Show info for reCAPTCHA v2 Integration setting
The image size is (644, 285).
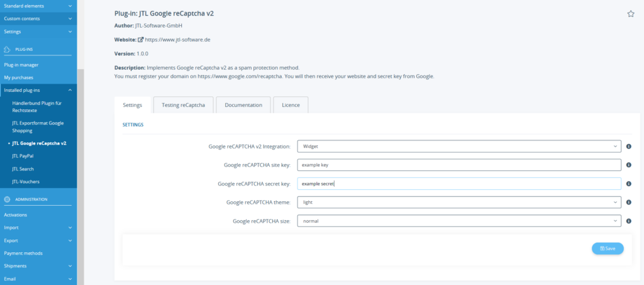tap(628, 146)
